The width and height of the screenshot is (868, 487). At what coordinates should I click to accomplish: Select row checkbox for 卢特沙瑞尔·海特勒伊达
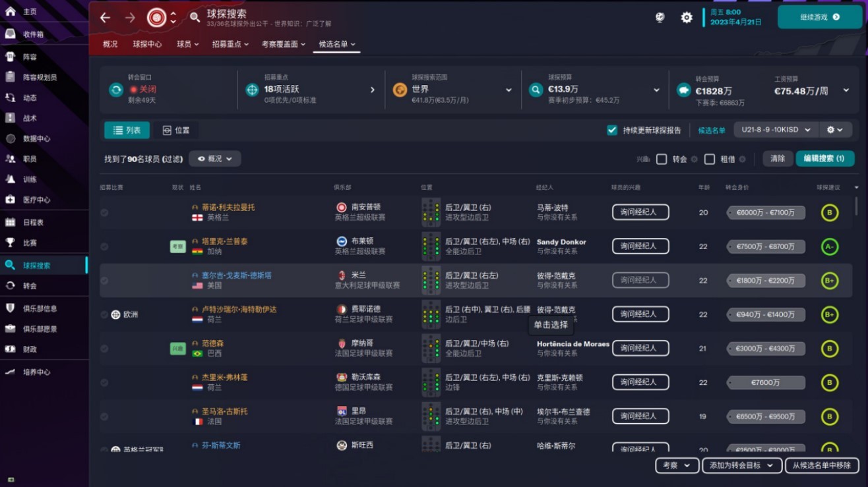point(104,314)
